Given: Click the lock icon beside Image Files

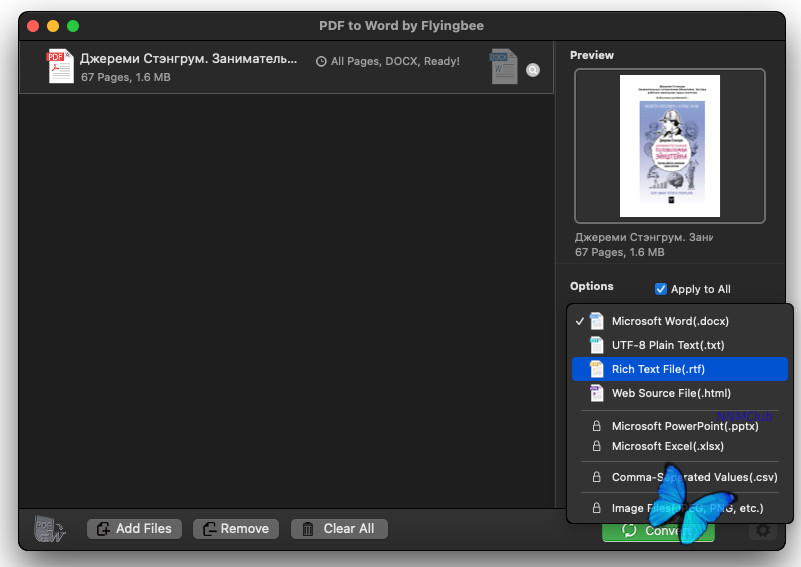Looking at the screenshot, I should (596, 508).
